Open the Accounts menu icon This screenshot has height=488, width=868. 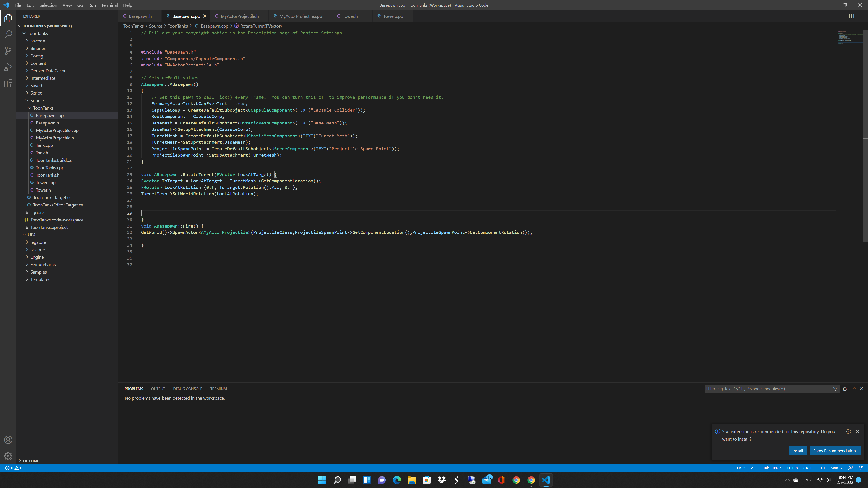click(8, 440)
